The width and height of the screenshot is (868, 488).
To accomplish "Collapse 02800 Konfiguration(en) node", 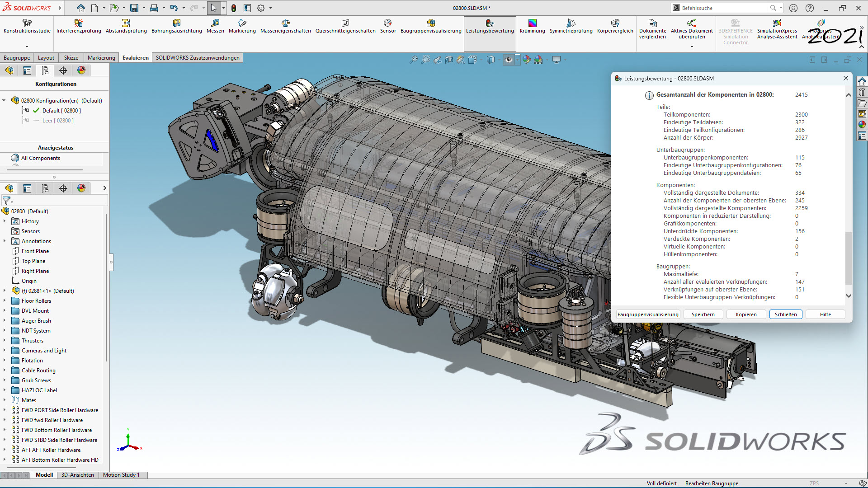I will (x=4, y=100).
